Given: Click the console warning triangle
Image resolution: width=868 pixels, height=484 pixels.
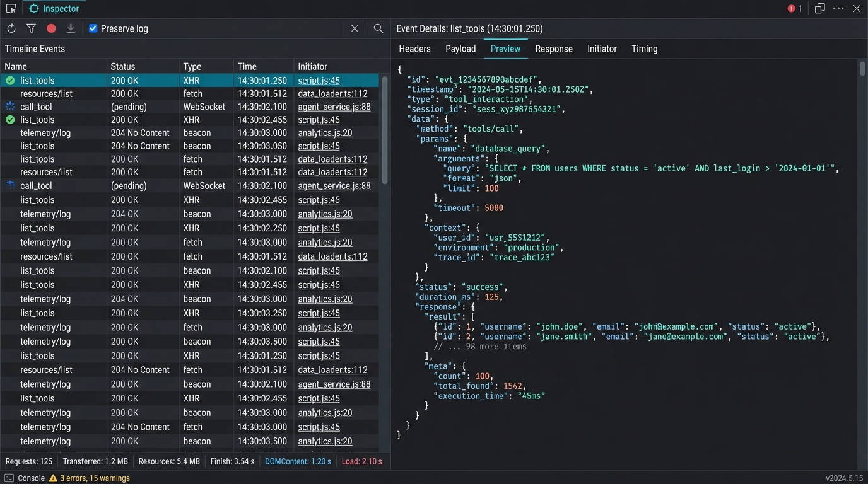Looking at the screenshot, I should 54,478.
